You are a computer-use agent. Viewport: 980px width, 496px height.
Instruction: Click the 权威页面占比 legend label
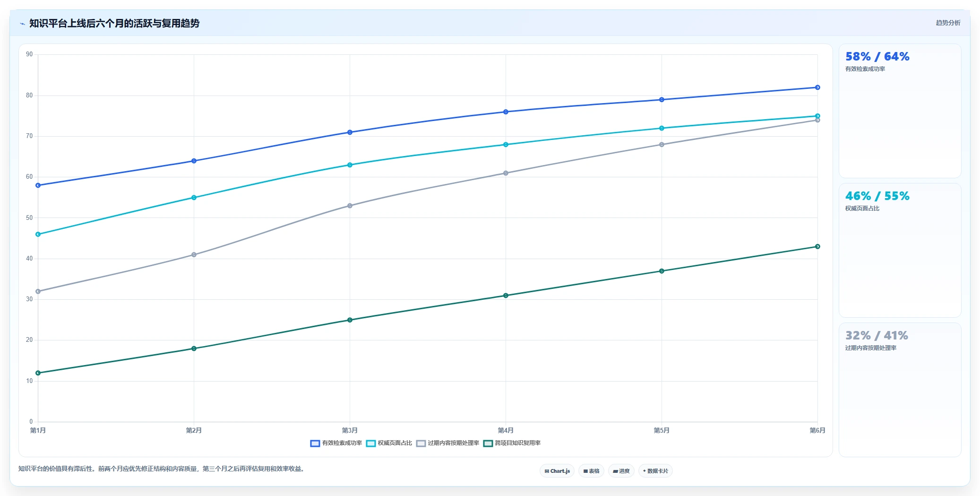tap(395, 443)
